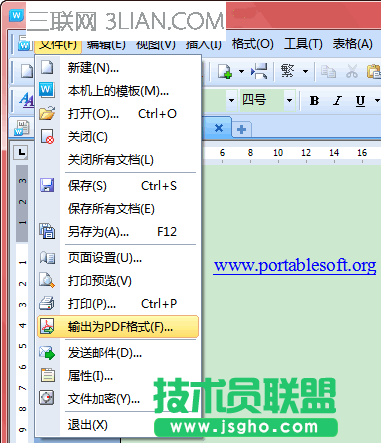Choose 保存所有文档(E) menu entry
Viewport: 381px width, 443px height.
coord(118,209)
